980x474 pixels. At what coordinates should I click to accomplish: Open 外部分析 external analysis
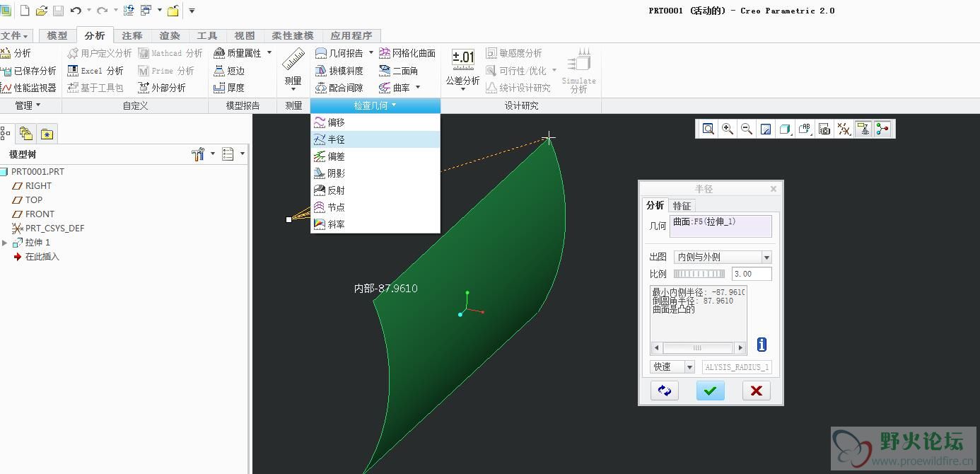tap(161, 88)
